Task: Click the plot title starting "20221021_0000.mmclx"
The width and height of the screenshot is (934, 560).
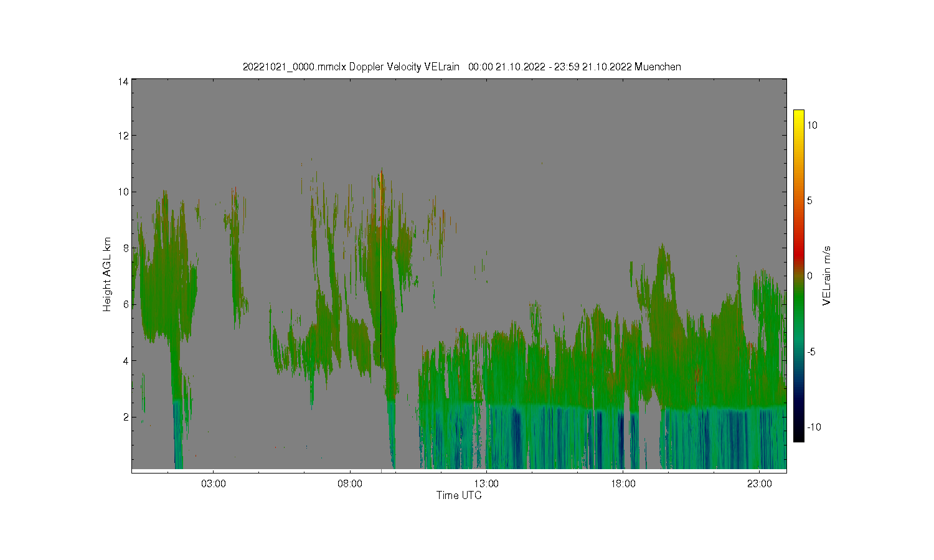Action: (x=461, y=67)
